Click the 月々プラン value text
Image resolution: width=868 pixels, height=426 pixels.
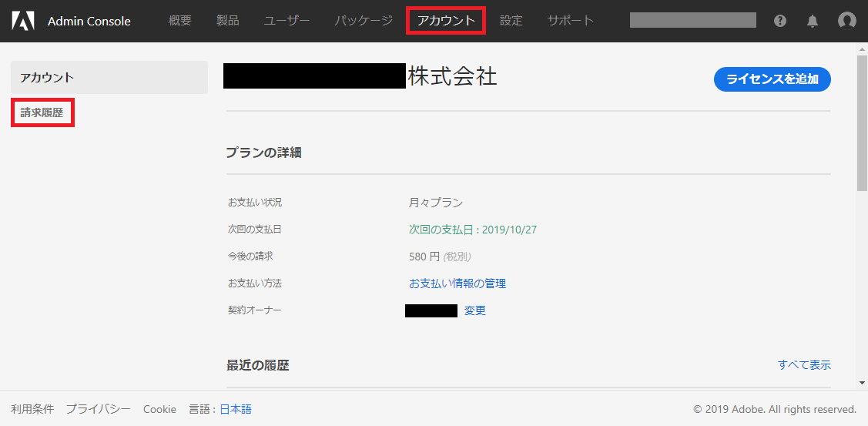pos(436,202)
